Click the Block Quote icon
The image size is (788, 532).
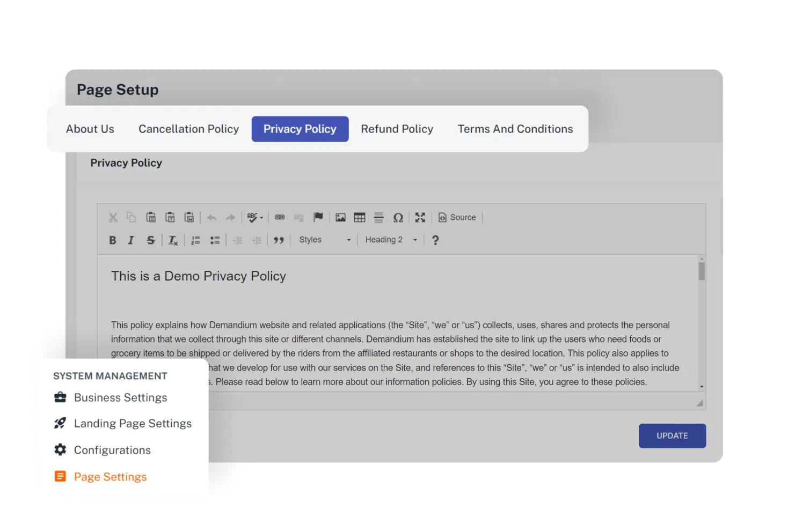[279, 240]
